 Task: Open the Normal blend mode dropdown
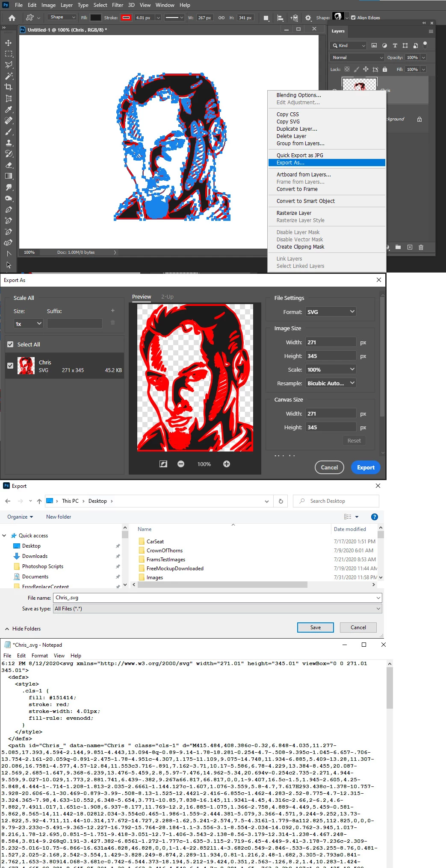(x=357, y=57)
